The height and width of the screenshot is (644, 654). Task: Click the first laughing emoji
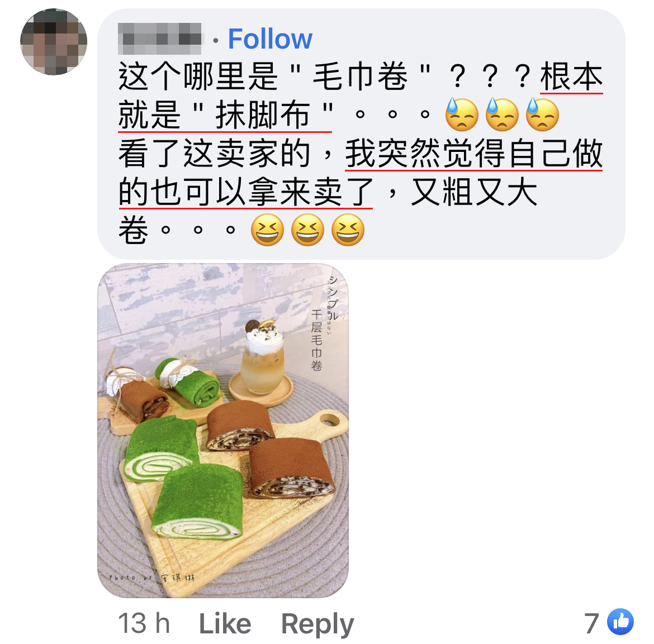(x=267, y=230)
